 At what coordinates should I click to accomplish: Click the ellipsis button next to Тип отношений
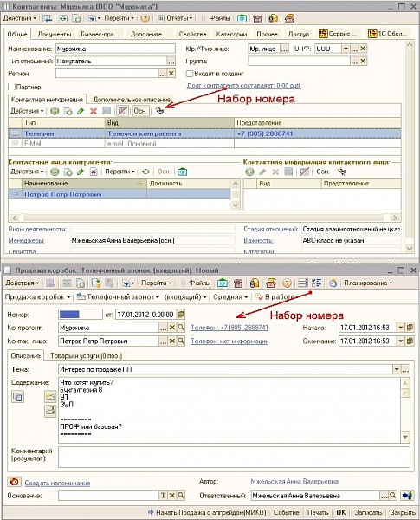pyautogui.click(x=171, y=61)
